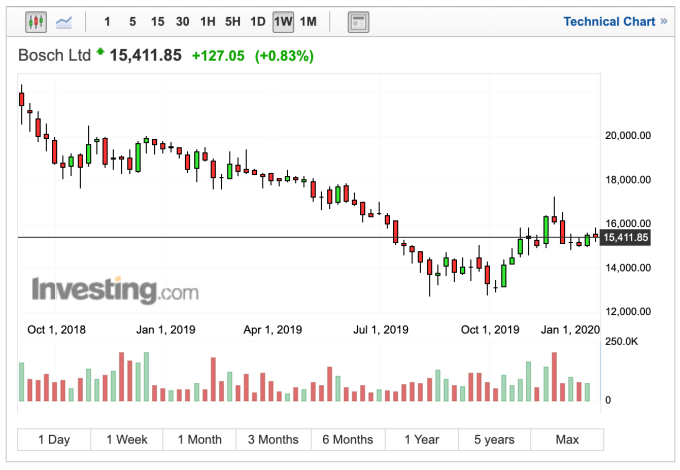Click the Jul 1, 2019 date label

[x=381, y=330]
